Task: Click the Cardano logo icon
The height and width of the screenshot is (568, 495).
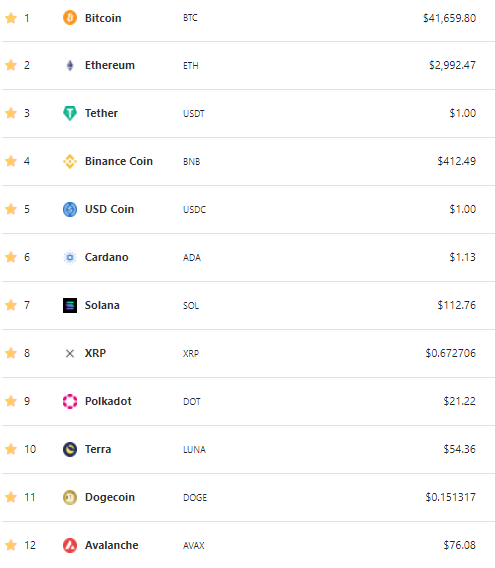Action: click(x=70, y=258)
